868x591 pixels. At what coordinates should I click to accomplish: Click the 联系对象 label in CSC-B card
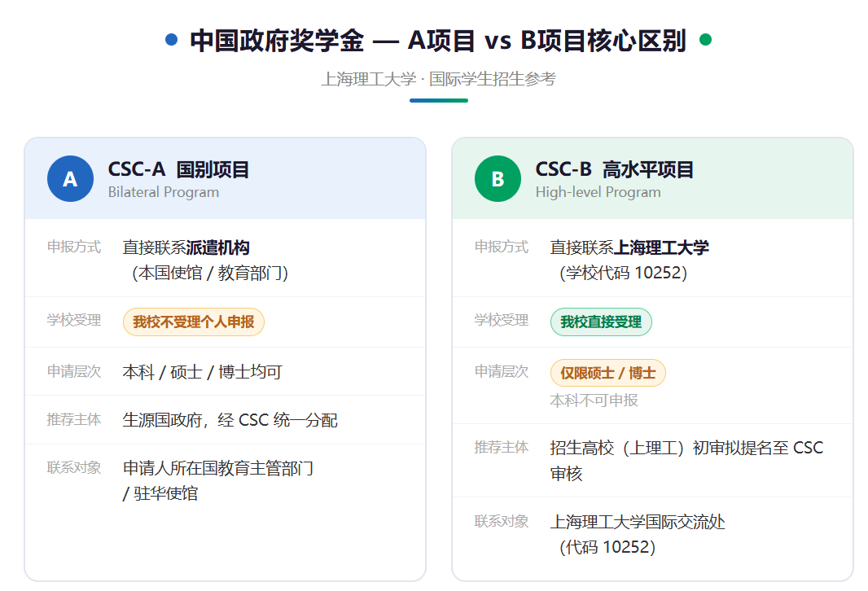[502, 521]
